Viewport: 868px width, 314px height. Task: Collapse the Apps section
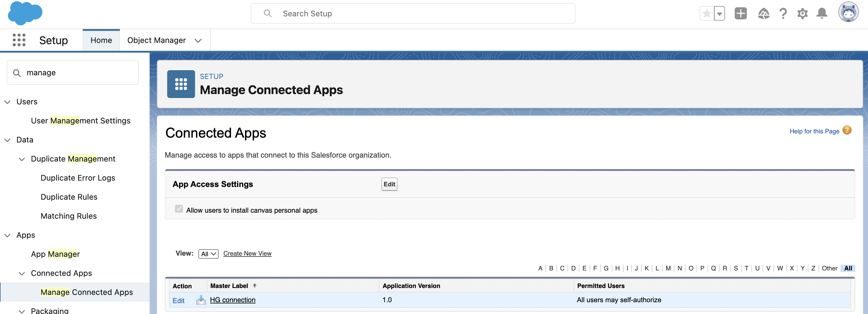coord(7,235)
